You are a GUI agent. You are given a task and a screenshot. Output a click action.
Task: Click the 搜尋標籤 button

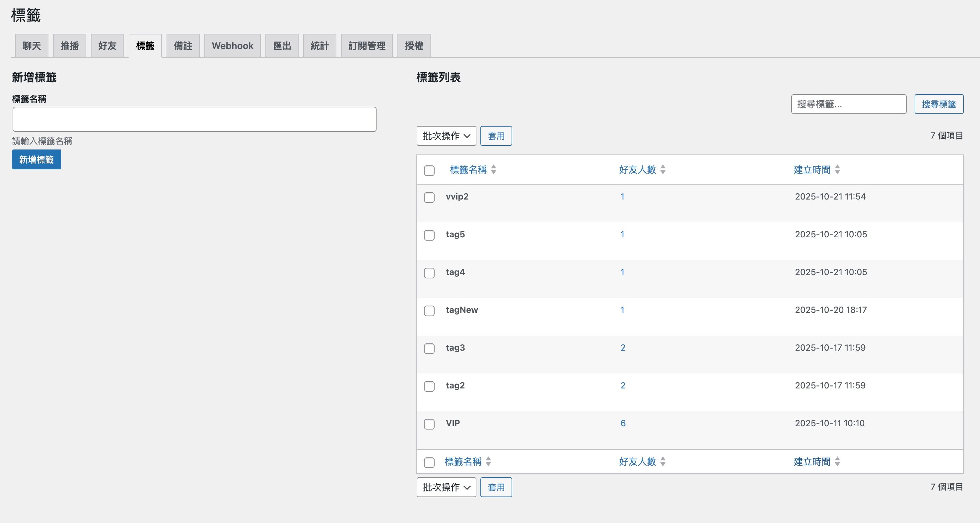point(939,104)
